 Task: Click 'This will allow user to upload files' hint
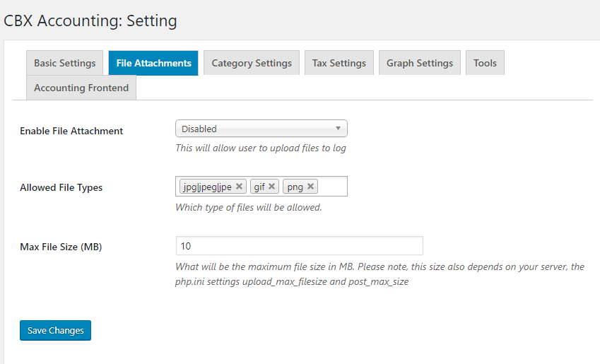pyautogui.click(x=261, y=148)
